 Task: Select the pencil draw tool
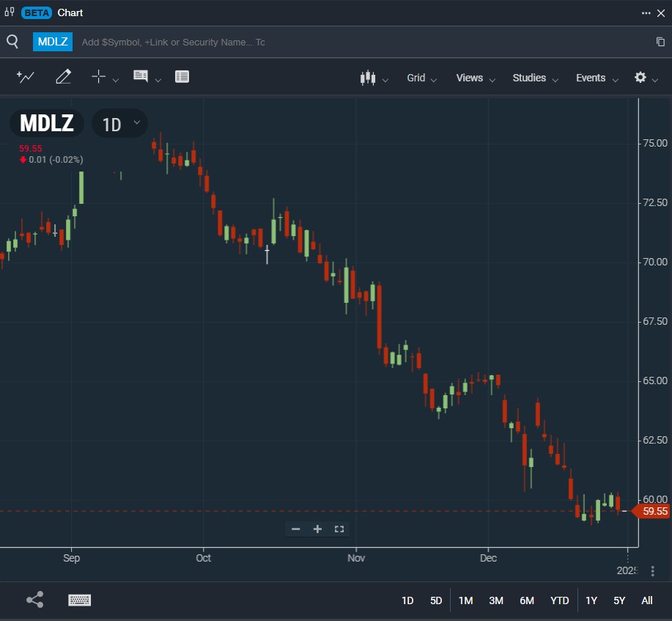click(63, 77)
